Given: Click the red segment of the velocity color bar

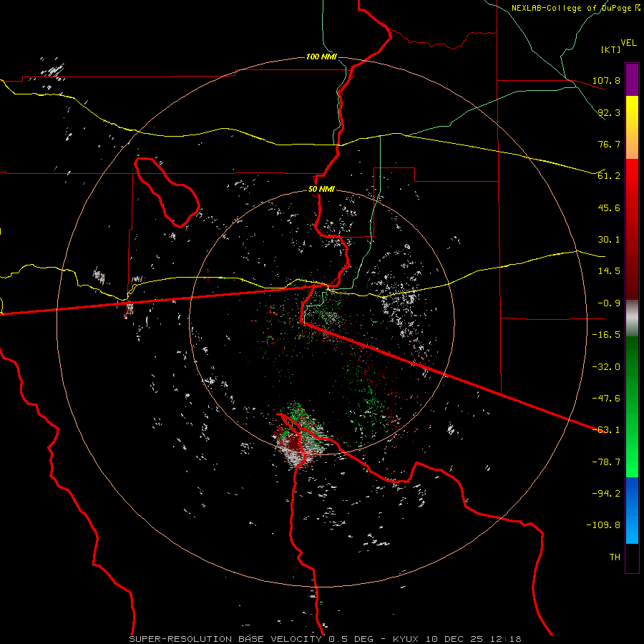Looking at the screenshot, I should [632, 229].
